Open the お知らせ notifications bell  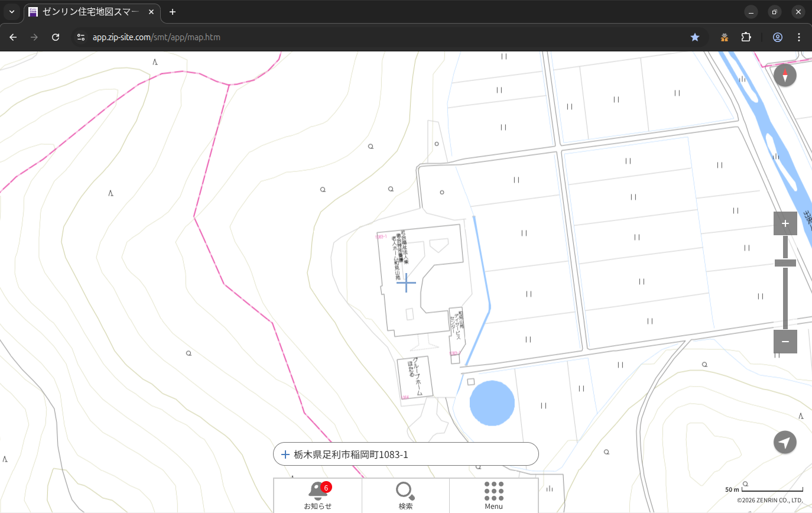pyautogui.click(x=317, y=495)
